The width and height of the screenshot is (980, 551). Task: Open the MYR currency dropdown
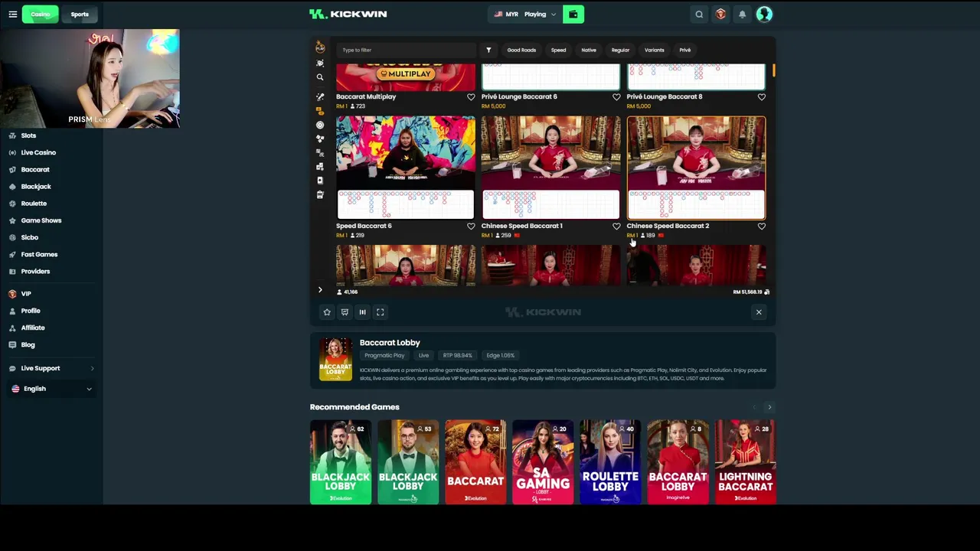point(525,14)
